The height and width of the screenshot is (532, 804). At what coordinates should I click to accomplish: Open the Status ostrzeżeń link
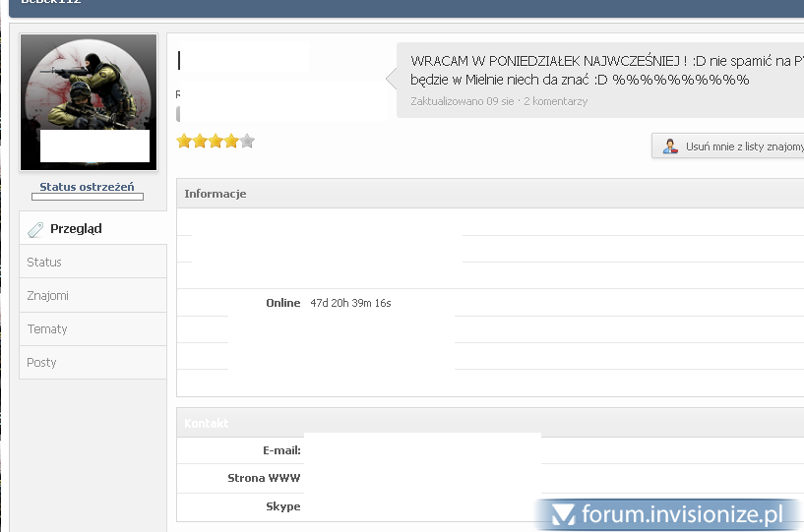[87, 187]
